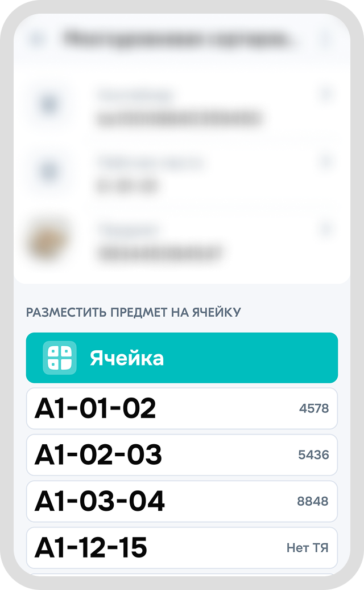The height and width of the screenshot is (590, 364).
Task: Open the round brown product thumbnail
Action: click(x=49, y=240)
